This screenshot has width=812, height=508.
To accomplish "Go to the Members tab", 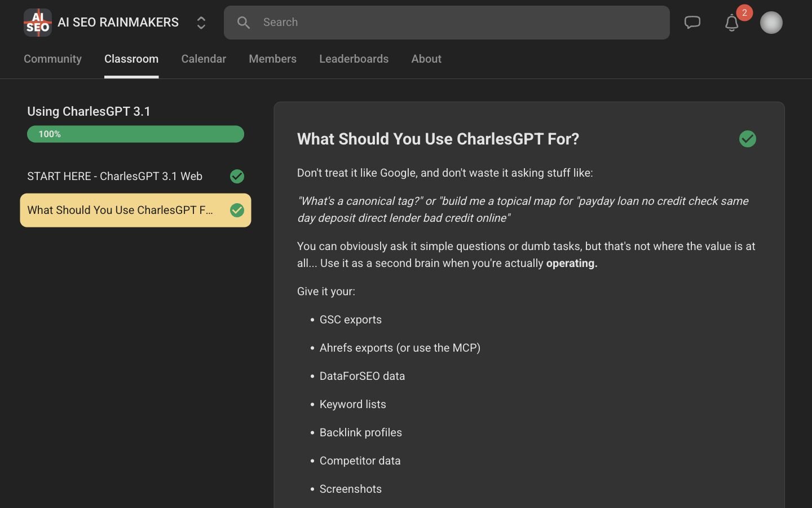I will pyautogui.click(x=272, y=59).
